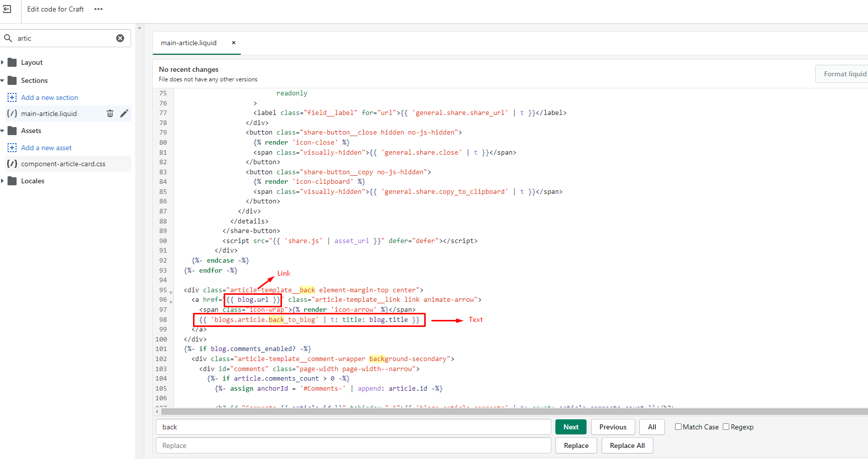Expand the Layout folder

[x=3, y=62]
